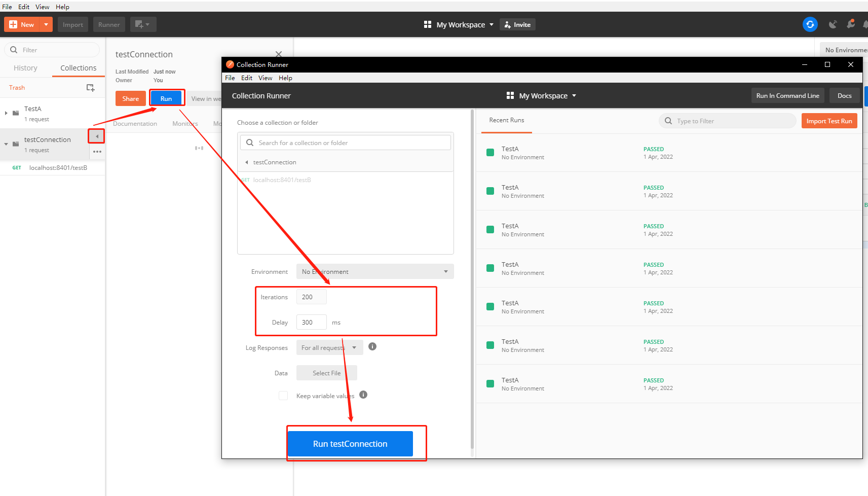Click Log Responses info icon

[x=372, y=346]
